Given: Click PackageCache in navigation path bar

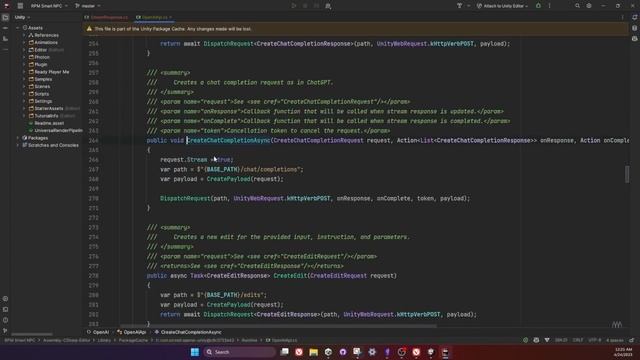Looking at the screenshot, I should point(133,340).
